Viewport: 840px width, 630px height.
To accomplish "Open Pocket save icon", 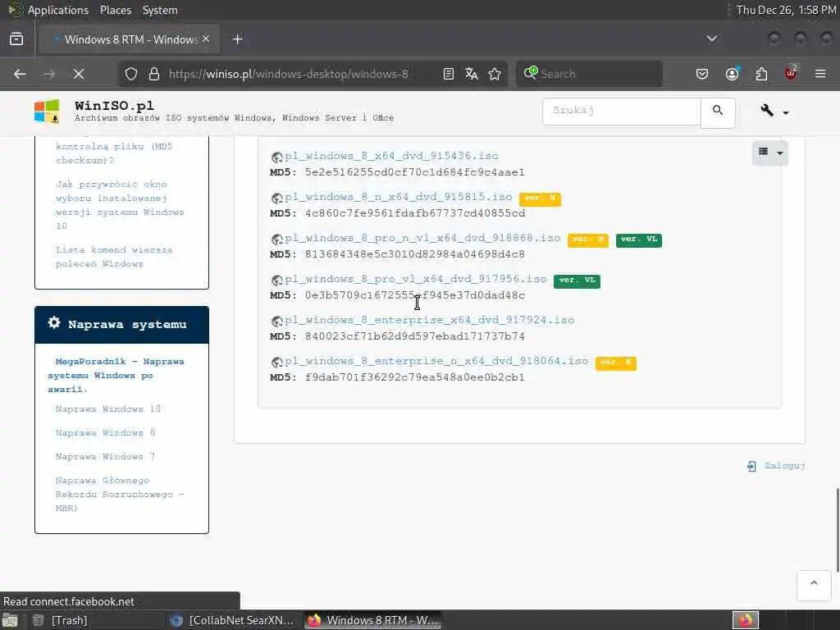I will point(702,74).
